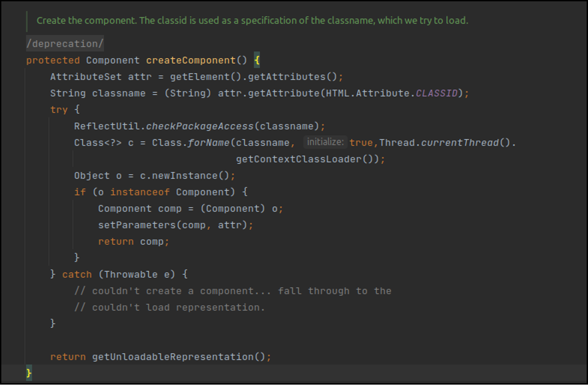Click the "try" keyword
Screen dimensions: 588x385
(x=59, y=110)
